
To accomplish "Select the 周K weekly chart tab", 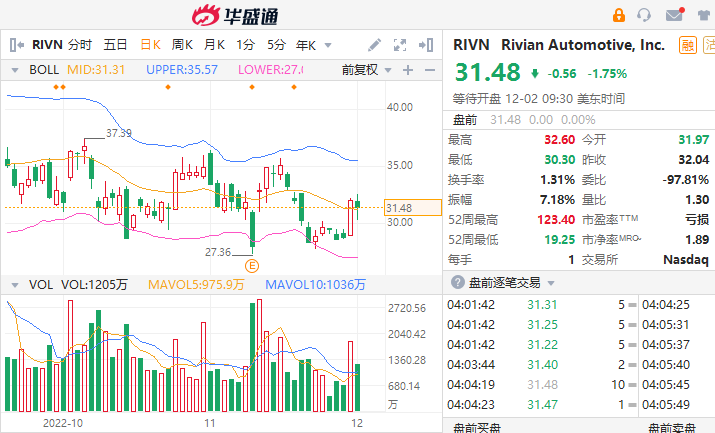I will tap(182, 45).
